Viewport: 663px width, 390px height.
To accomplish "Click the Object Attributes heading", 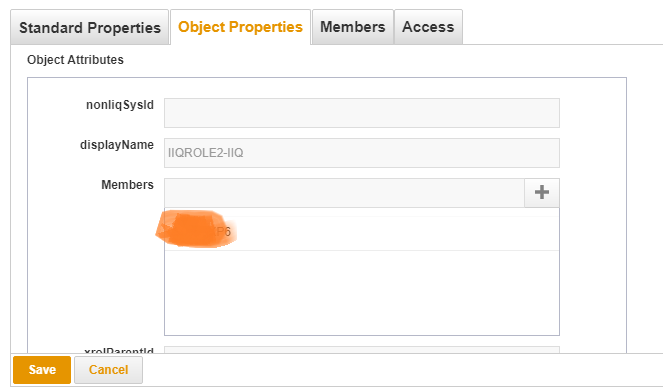I will tap(75, 60).
